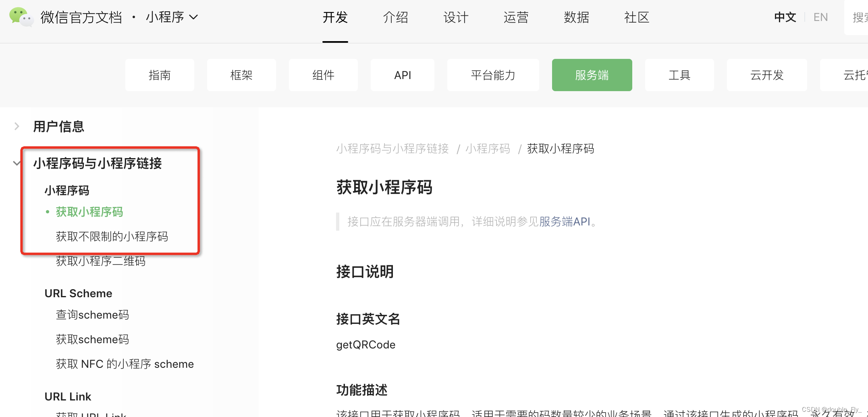Switch language to EN
The width and height of the screenshot is (868, 417).
(820, 17)
